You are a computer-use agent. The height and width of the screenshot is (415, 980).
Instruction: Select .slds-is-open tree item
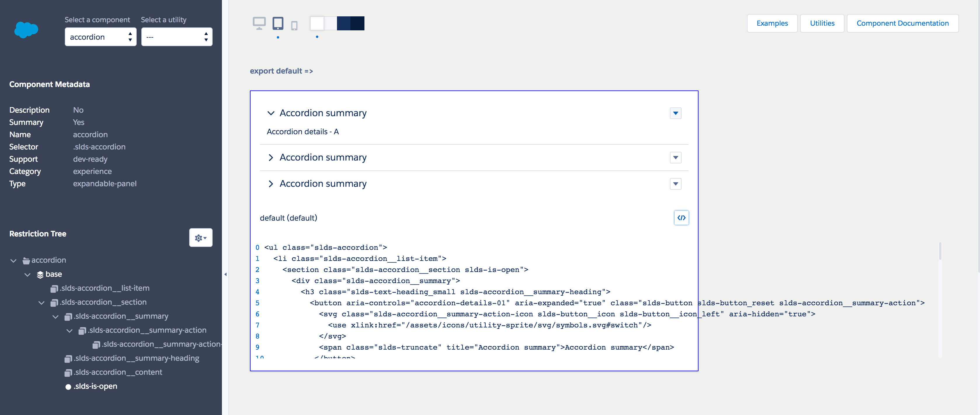click(x=95, y=386)
